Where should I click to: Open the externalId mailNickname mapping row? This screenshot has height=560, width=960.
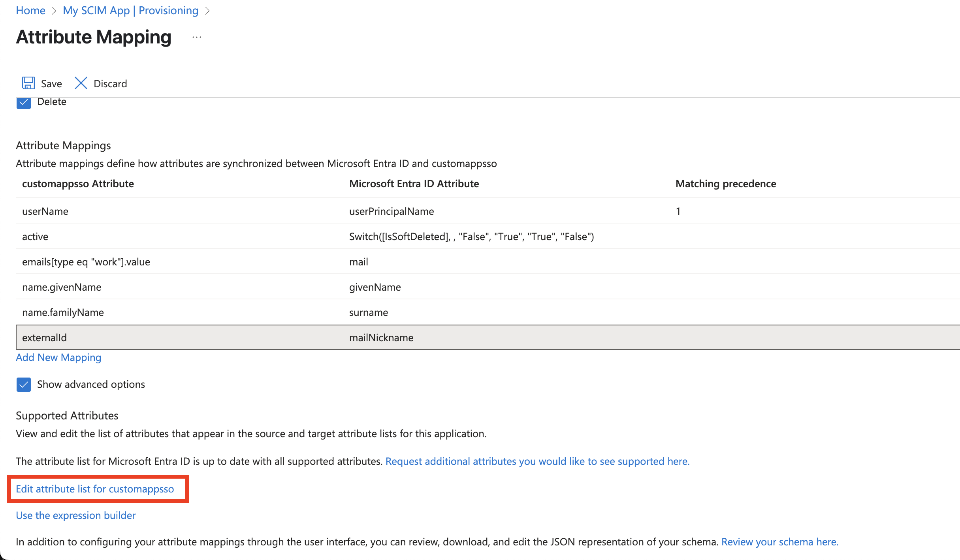tap(44, 338)
